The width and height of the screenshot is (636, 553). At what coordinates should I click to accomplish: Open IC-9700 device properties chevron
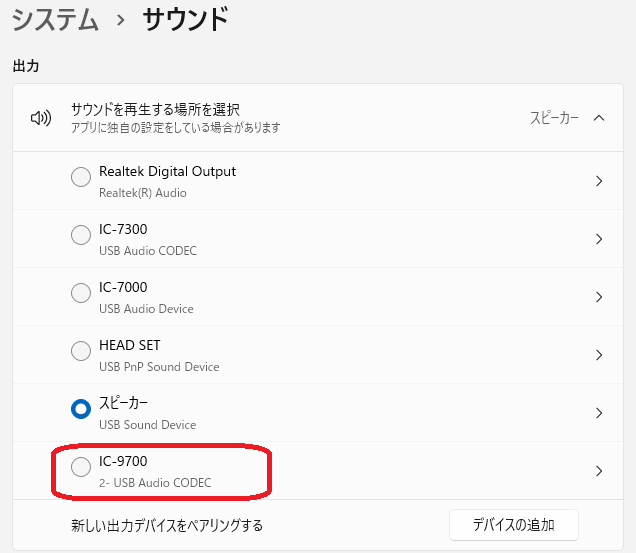click(599, 471)
